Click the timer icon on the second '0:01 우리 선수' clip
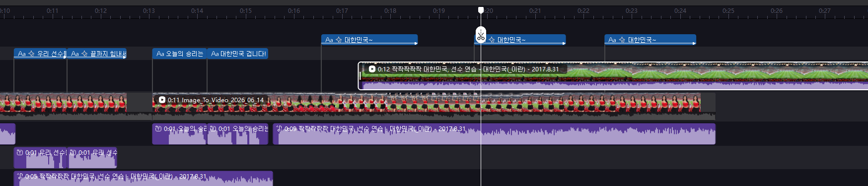868x186 pixels. tap(73, 152)
